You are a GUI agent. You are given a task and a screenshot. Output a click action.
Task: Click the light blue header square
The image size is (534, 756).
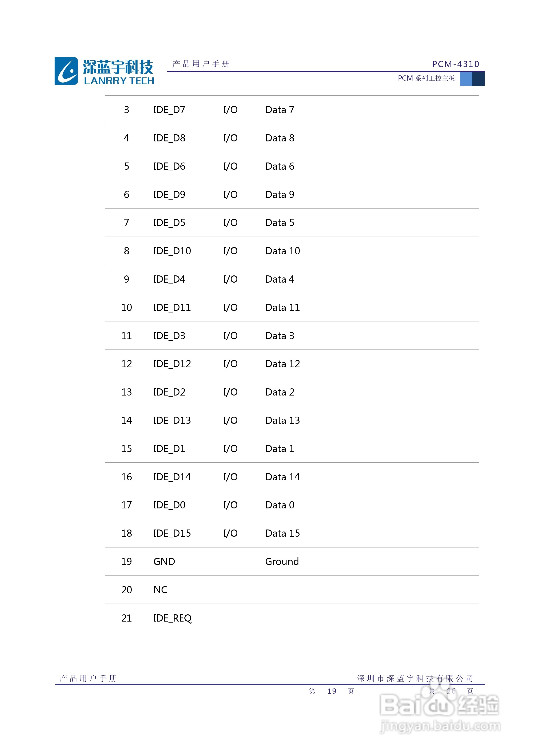[466, 79]
